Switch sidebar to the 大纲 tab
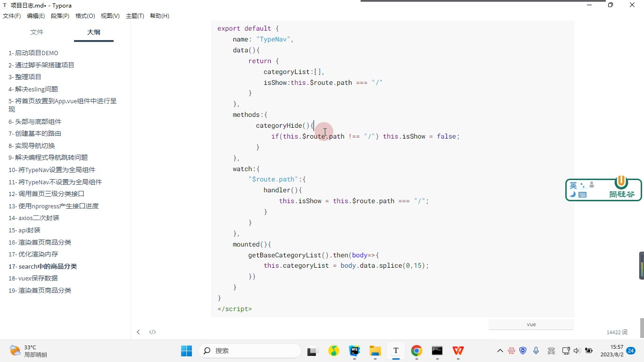The width and height of the screenshot is (644, 362). [x=93, y=32]
